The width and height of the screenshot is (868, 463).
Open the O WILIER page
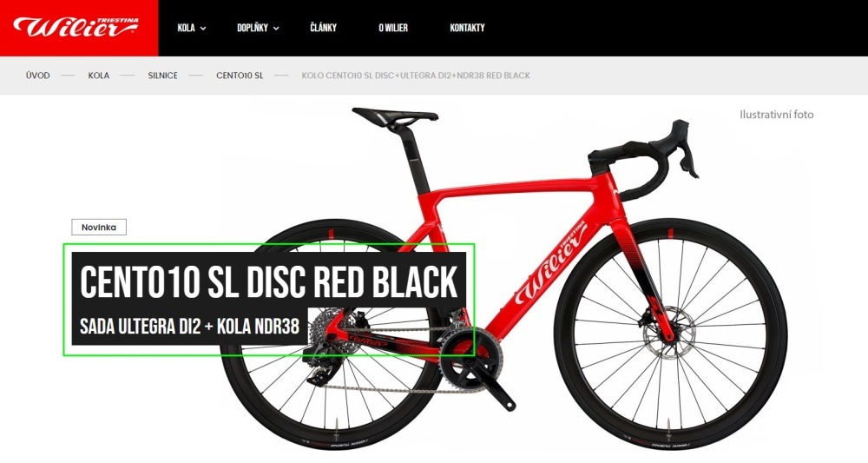point(393,28)
